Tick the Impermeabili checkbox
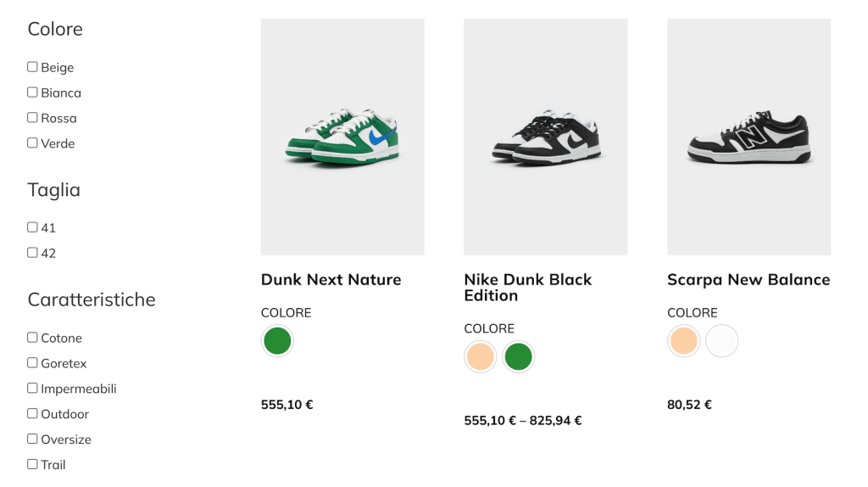Screen dimensions: 868x487 pyautogui.click(x=32, y=389)
